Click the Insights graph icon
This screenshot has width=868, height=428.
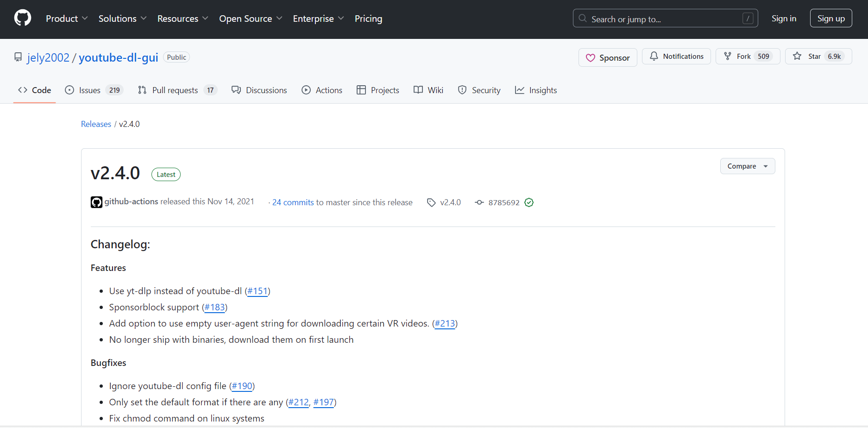(520, 90)
